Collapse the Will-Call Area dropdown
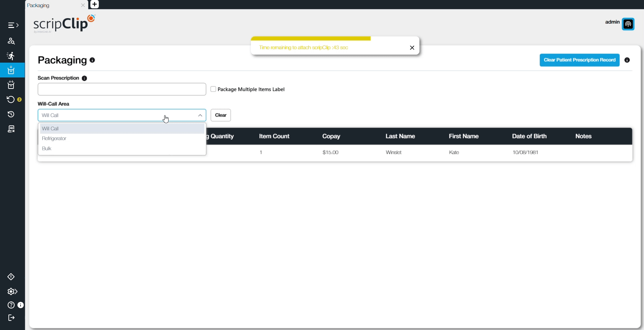Screen dimensions: 644x330 (200, 115)
